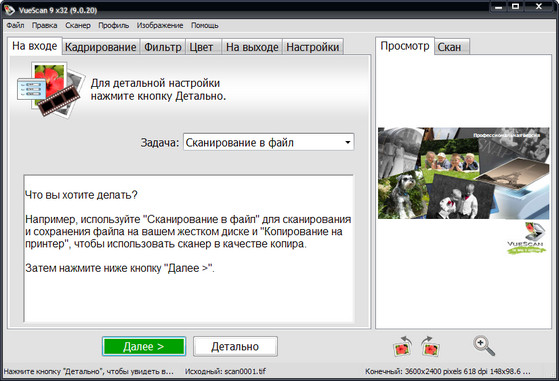
Task: Open the Задача dropdown list
Action: pyautogui.click(x=268, y=142)
